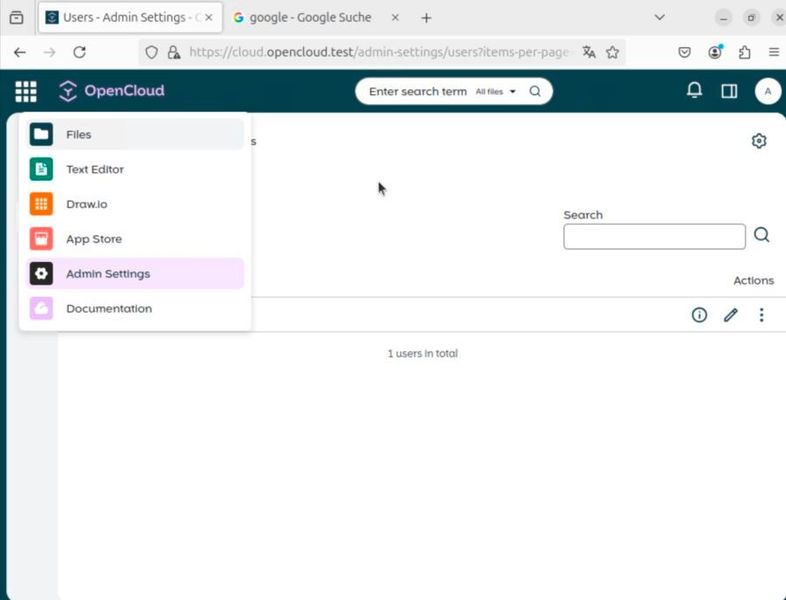Select Text Editor in the app menu

(x=135, y=169)
